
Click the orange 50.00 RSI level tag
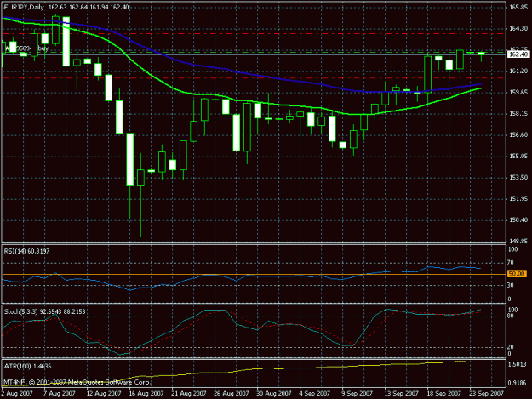(x=517, y=274)
